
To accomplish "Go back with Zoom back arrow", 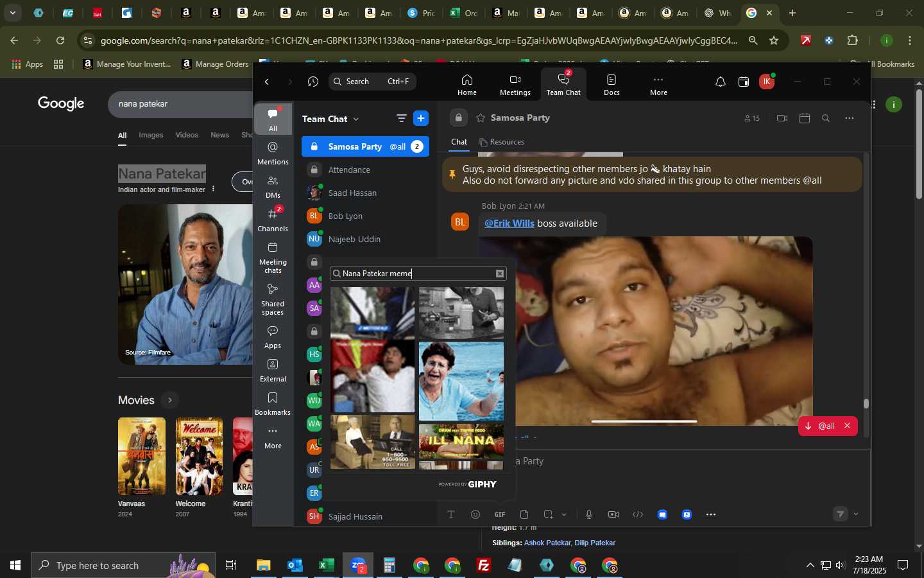I will (x=267, y=82).
